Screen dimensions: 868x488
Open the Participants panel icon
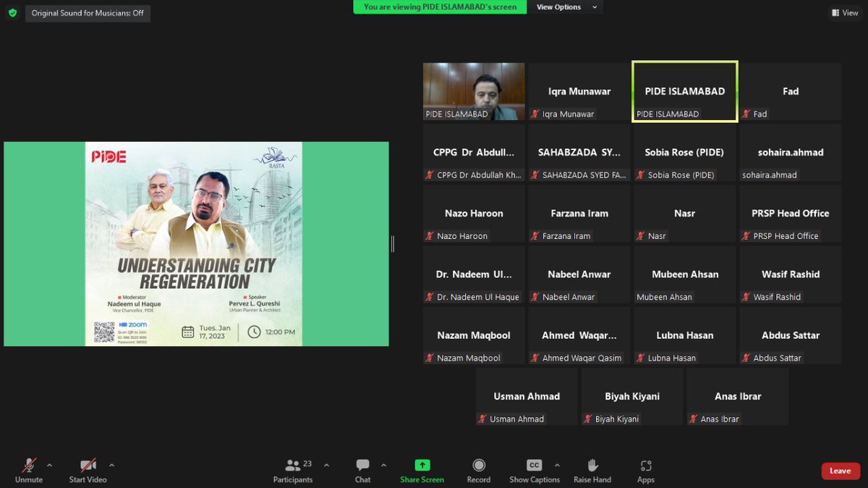coord(293,466)
